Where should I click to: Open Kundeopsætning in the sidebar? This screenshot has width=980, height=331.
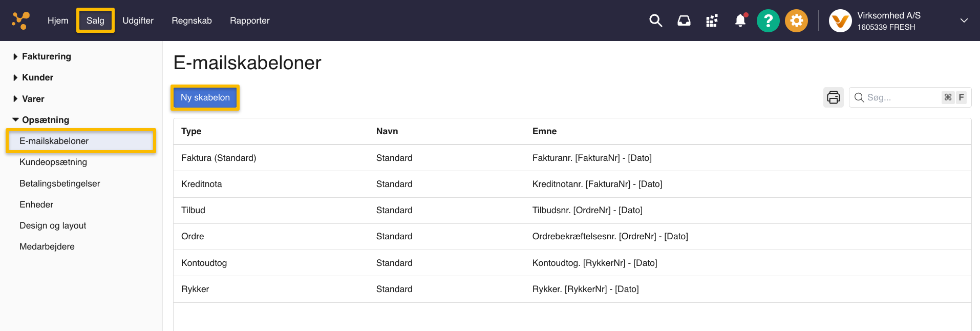point(53,162)
